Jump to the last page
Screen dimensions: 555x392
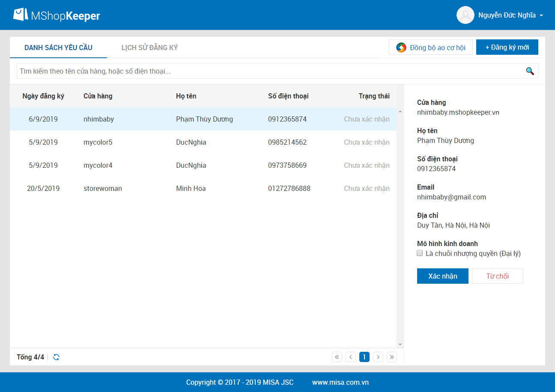tap(392, 357)
